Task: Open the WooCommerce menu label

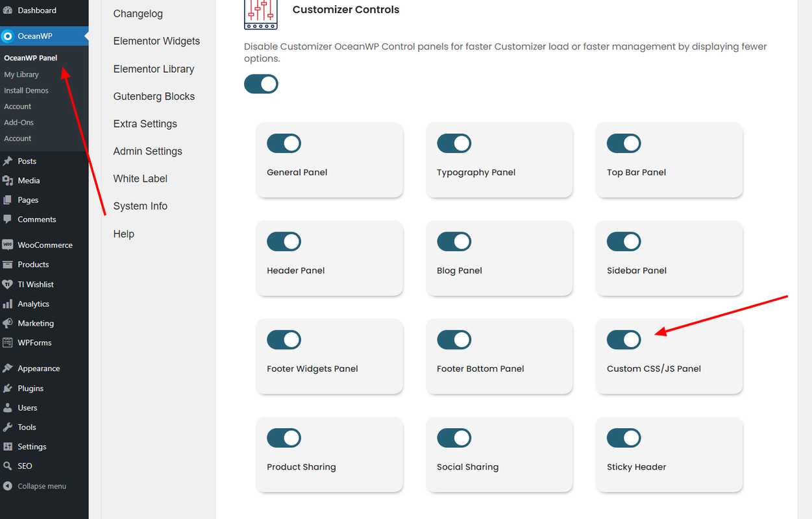Action: (x=45, y=245)
